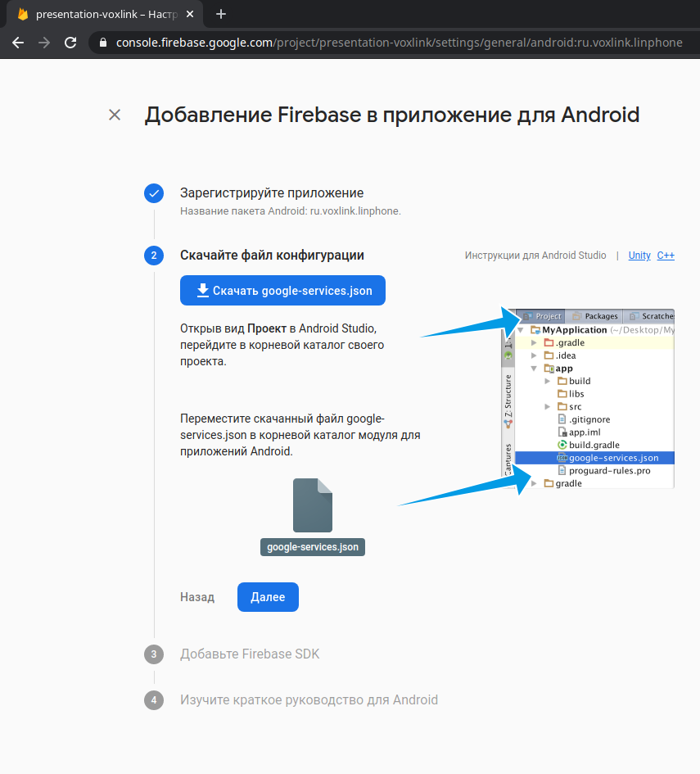Click the padlock icon in the address bar

click(102, 43)
